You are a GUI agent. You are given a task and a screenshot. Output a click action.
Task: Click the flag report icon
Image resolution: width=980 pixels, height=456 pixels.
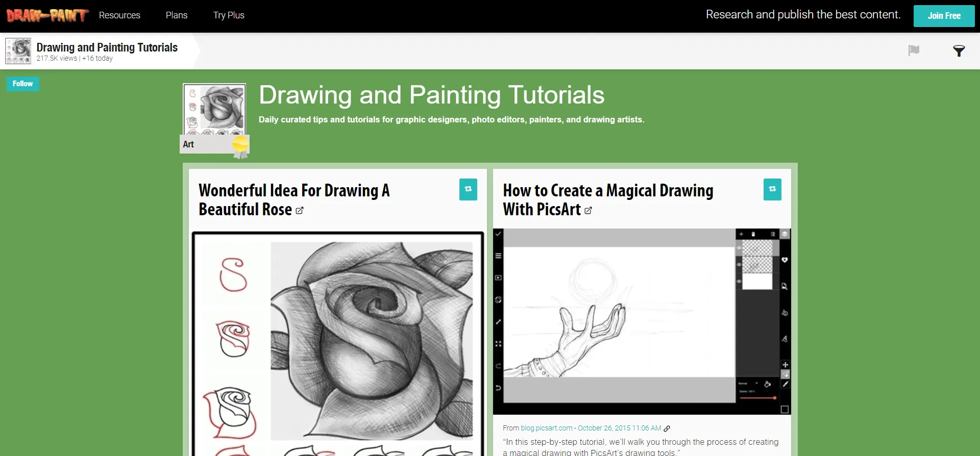click(914, 50)
